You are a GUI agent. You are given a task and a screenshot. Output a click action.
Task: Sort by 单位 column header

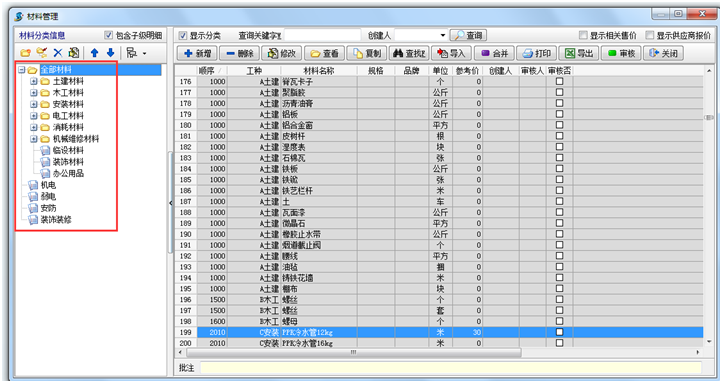tap(440, 70)
